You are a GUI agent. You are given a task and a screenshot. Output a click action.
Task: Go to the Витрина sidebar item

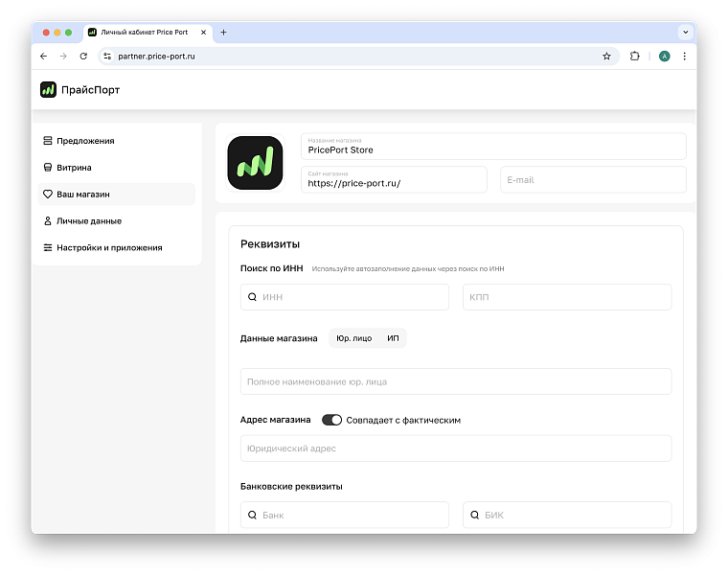(x=74, y=168)
